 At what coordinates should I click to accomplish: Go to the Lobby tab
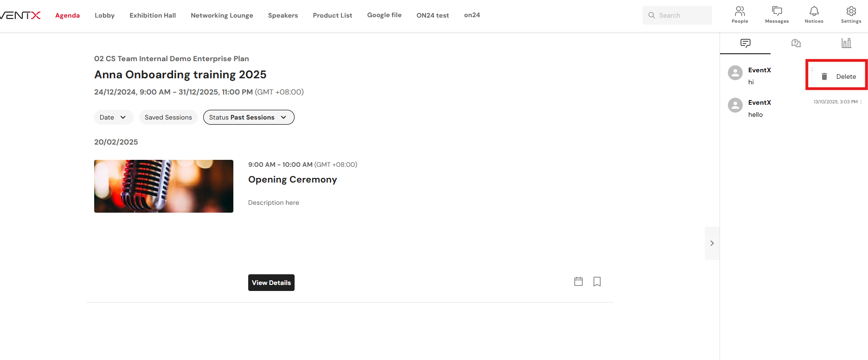104,15
